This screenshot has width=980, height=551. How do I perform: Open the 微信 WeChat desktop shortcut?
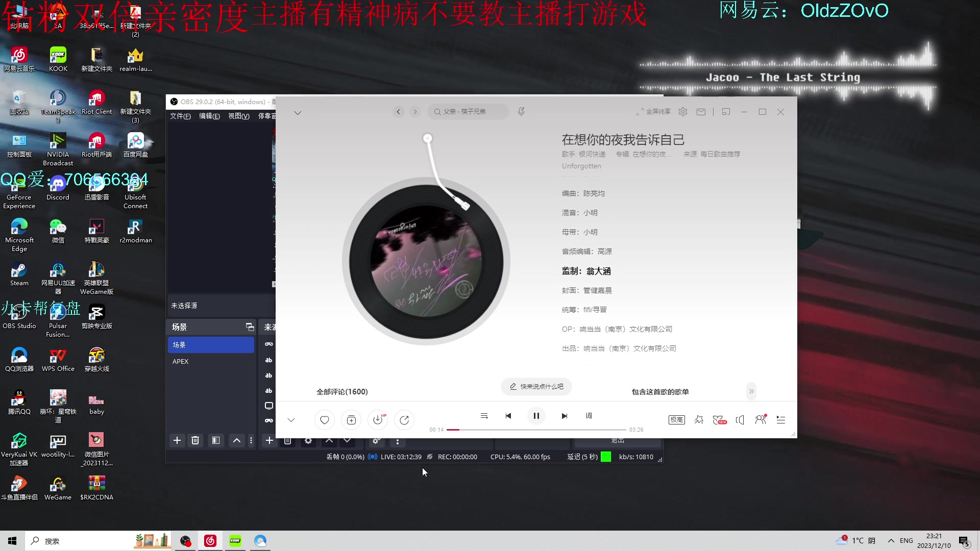coord(58,232)
